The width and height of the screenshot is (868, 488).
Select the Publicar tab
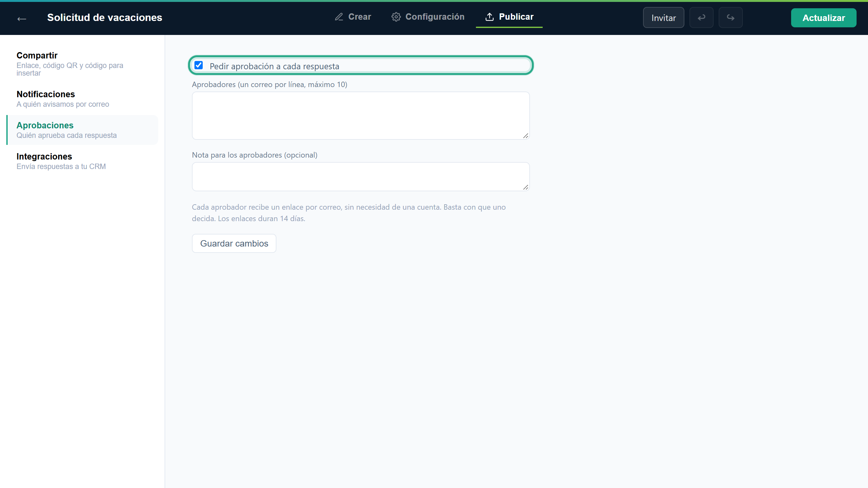pos(509,17)
